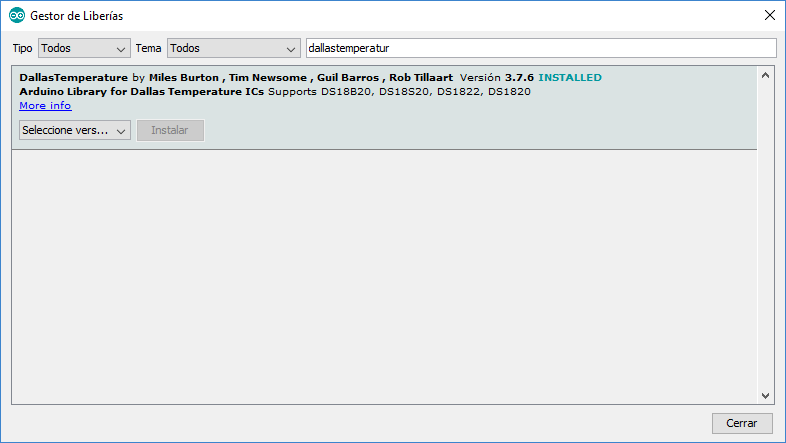The height and width of the screenshot is (443, 786).
Task: Click the Instalar button
Action: click(x=170, y=130)
